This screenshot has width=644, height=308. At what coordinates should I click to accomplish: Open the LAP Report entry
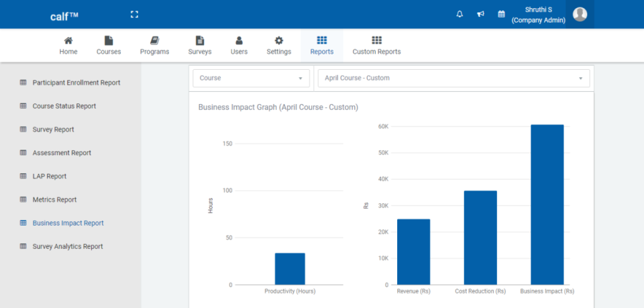pos(49,176)
